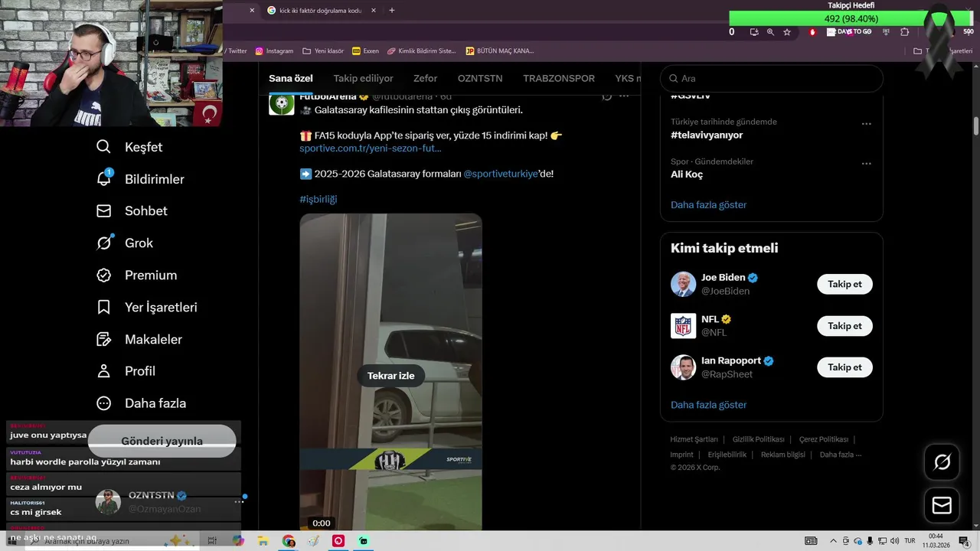
Task: Open the Exxen bookmark
Action: click(x=365, y=51)
